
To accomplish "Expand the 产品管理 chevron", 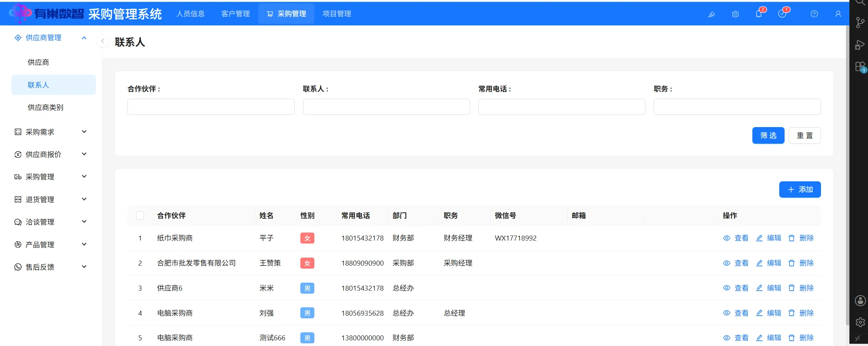I will pyautogui.click(x=84, y=244).
